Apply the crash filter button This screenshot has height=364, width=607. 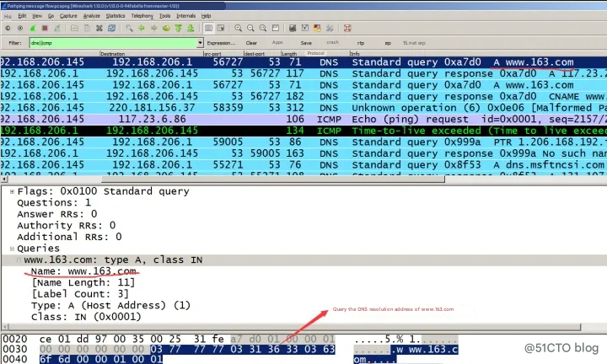(332, 42)
